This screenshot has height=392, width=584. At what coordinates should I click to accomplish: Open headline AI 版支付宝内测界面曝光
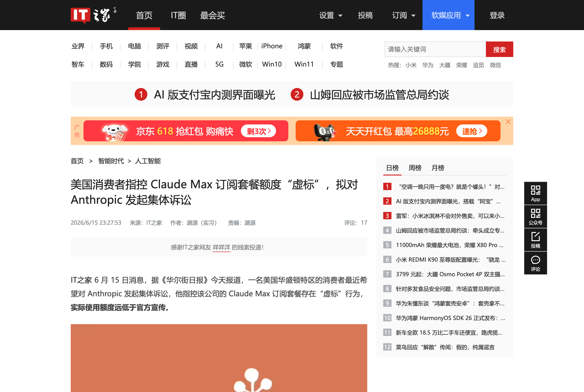pos(214,95)
